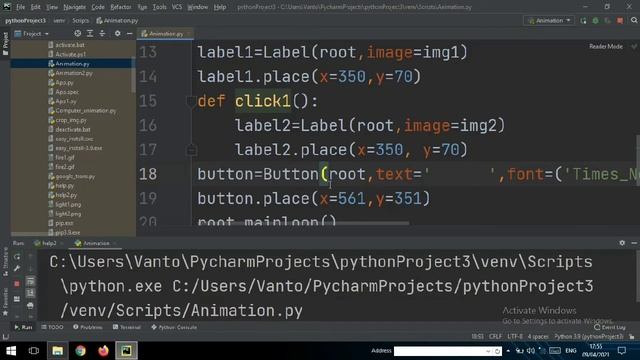Open the Terminal tool window

click(x=127, y=327)
